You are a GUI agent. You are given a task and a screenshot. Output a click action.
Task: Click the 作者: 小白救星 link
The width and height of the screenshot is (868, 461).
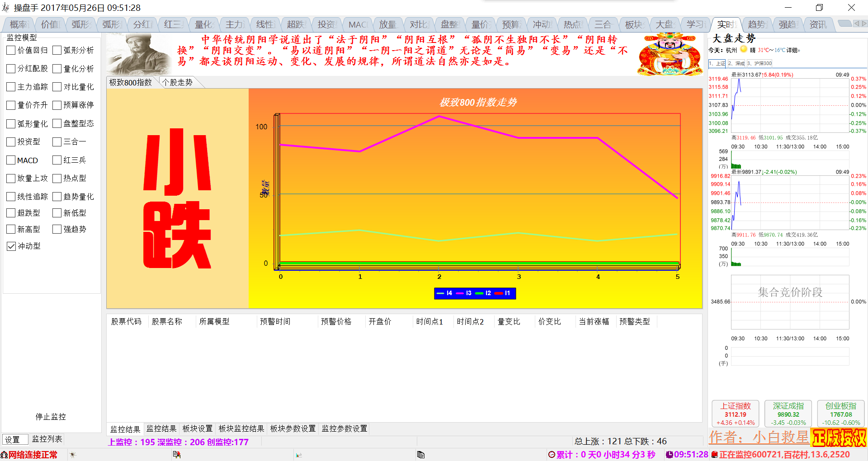tap(759, 437)
